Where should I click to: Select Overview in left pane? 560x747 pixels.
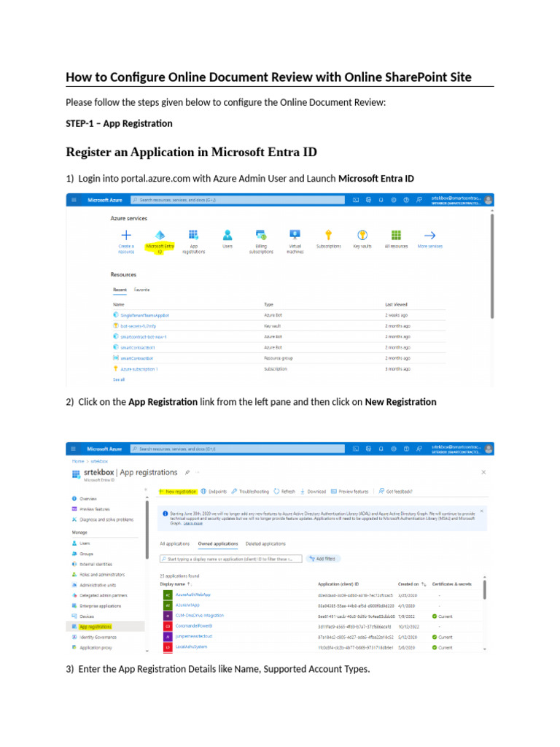87,499
